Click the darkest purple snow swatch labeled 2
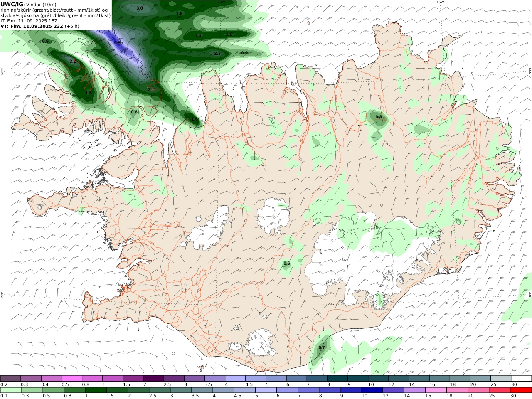532x399 pixels. click(x=153, y=378)
